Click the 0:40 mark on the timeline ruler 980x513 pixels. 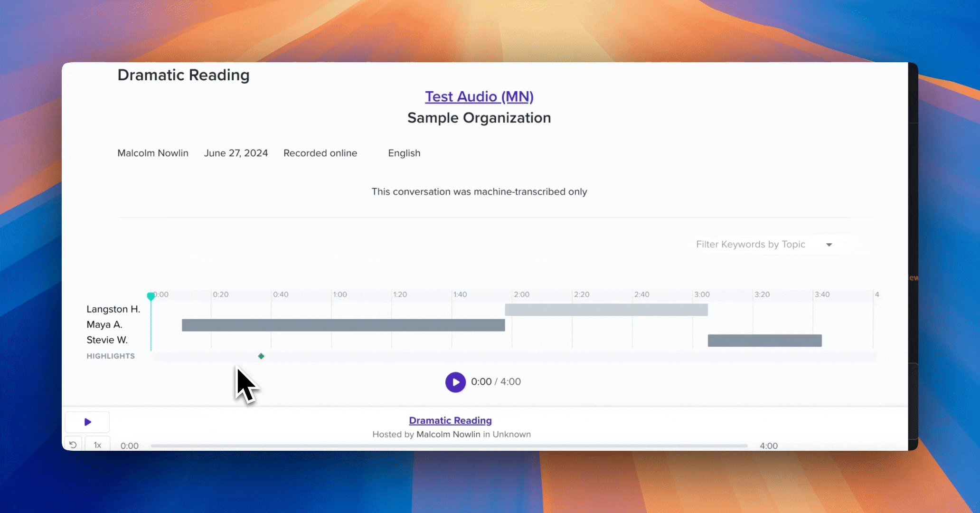coord(281,294)
